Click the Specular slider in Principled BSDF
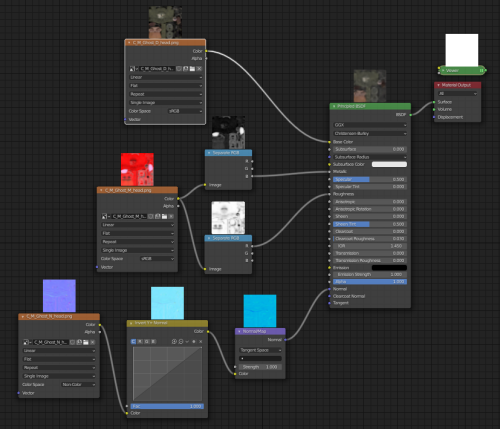Screen dimensions: 500x429 pyautogui.click(x=370, y=179)
